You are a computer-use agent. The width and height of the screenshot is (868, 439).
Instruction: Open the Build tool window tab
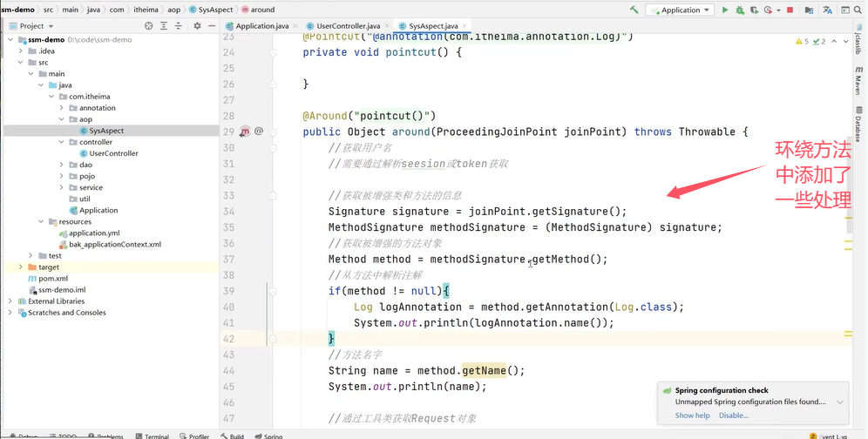point(233,436)
